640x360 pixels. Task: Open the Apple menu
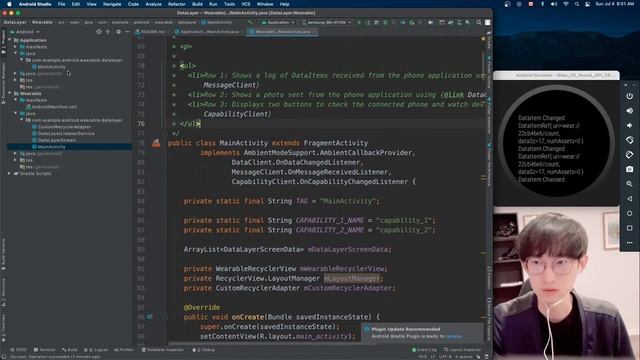(9, 4)
